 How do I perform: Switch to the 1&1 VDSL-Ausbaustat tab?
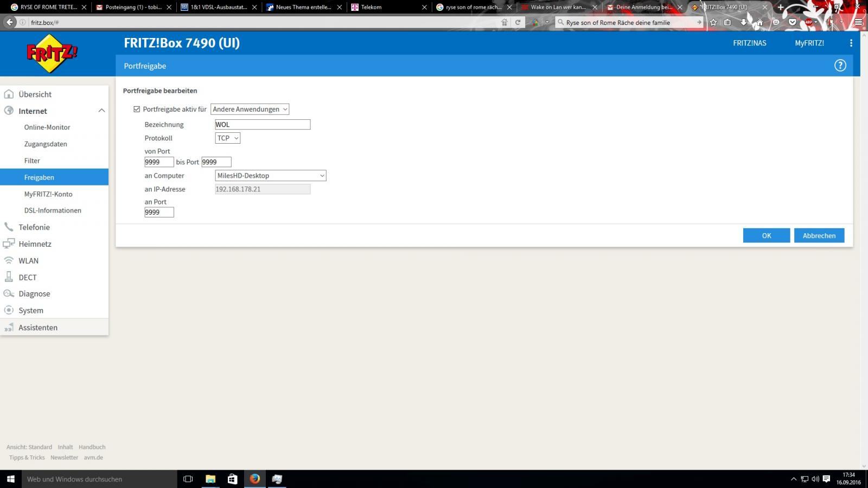click(x=219, y=7)
